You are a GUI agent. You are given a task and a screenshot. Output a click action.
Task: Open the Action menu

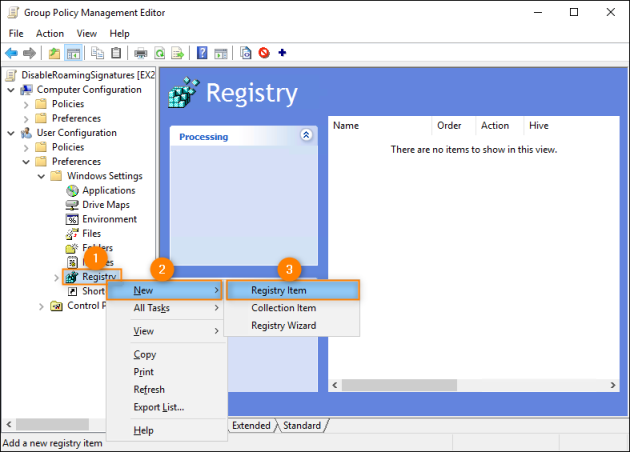(50, 33)
